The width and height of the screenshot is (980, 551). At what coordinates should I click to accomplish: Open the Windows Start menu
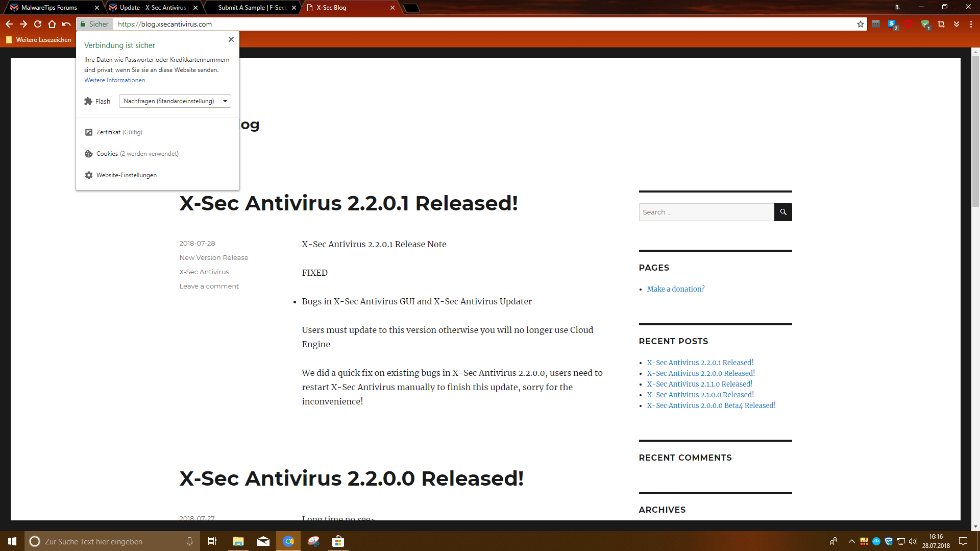click(12, 541)
